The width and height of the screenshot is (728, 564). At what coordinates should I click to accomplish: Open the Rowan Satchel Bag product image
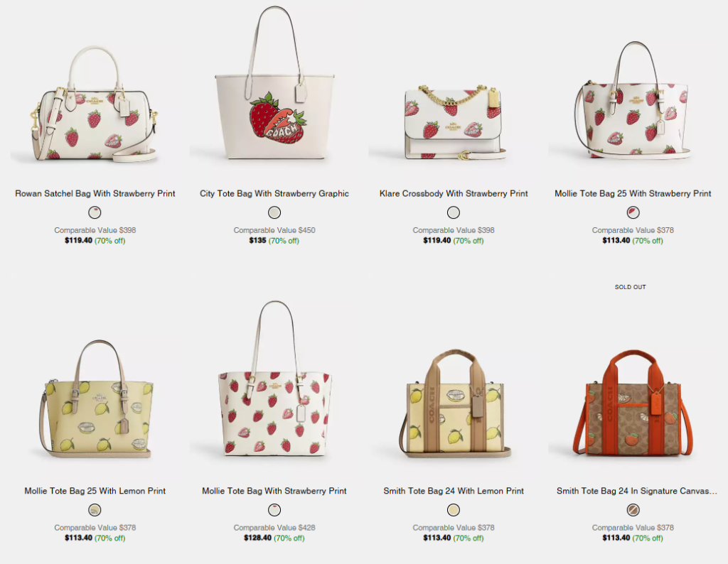point(95,103)
